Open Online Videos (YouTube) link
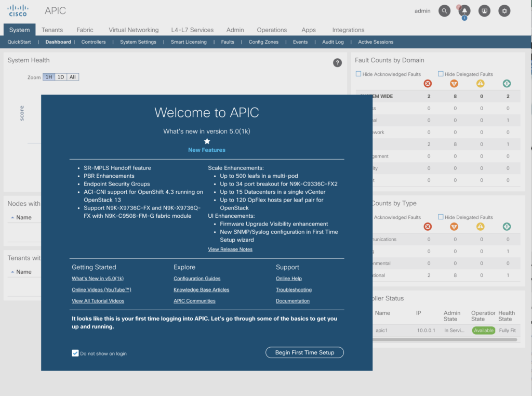Viewport: 532px width, 396px height. (x=101, y=290)
